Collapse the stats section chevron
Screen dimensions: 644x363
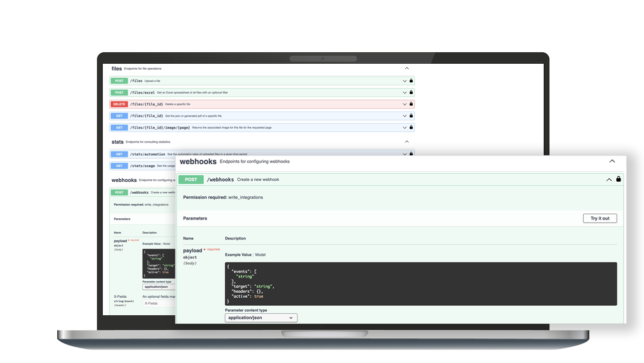[x=407, y=142]
